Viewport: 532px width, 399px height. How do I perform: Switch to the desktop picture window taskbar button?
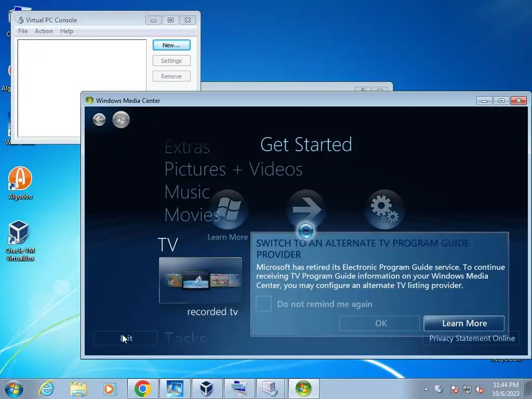(175, 389)
